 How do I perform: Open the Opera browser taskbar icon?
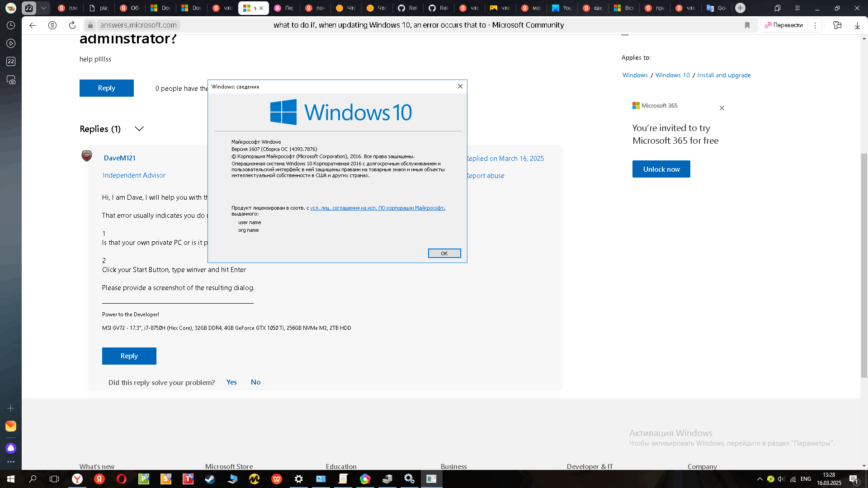(x=122, y=479)
